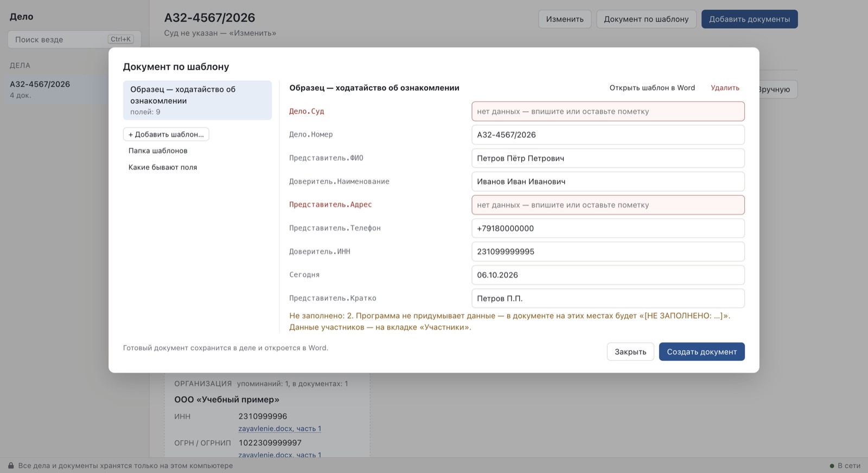Open the Какие бывают поля help link
Viewport: 868px width, 473px height.
pyautogui.click(x=163, y=167)
